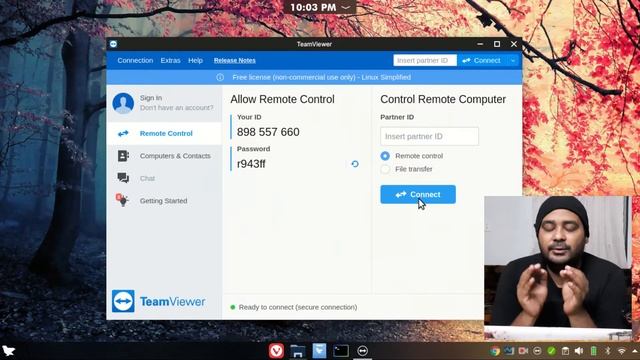
Task: Click the profile avatar icon
Action: pyautogui.click(x=123, y=103)
